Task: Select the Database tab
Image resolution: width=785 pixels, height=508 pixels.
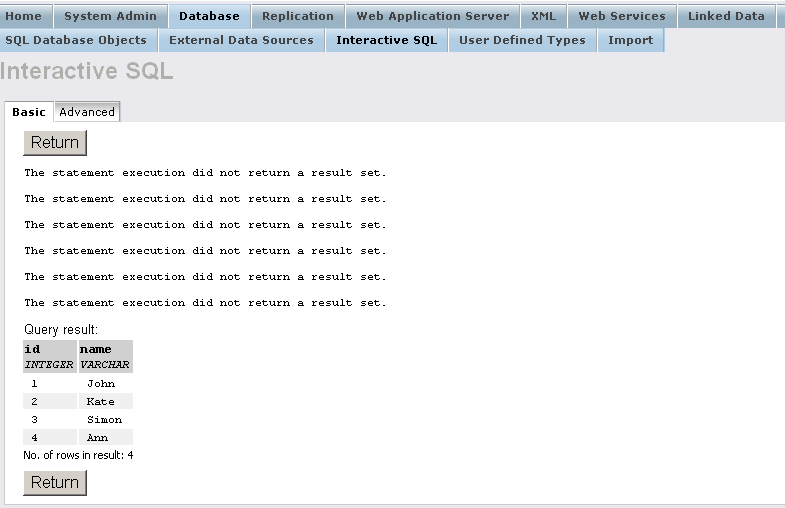Action: (x=209, y=16)
